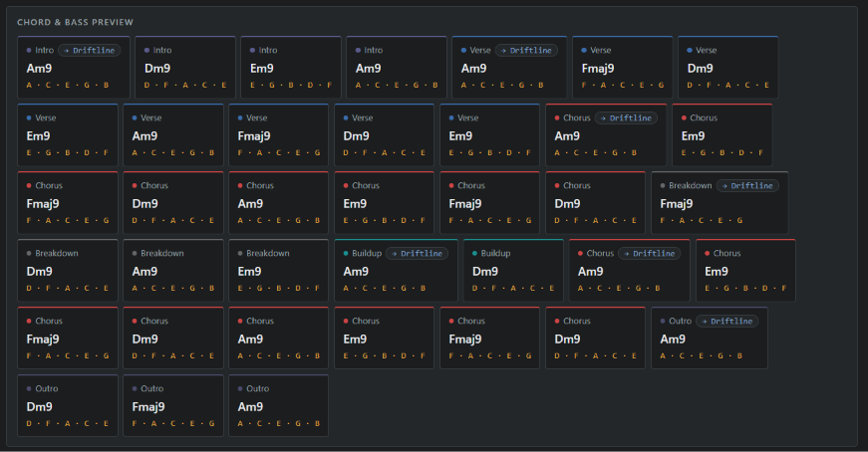Click the 'Outro' label on Fmaj9 card
This screenshot has height=452, width=868.
[151, 389]
